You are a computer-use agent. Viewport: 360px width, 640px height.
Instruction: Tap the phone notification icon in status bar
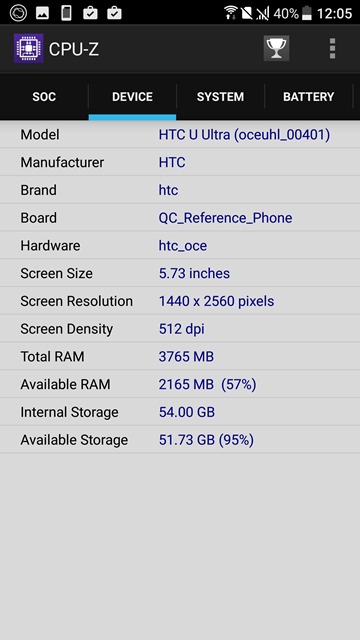[x=66, y=13]
